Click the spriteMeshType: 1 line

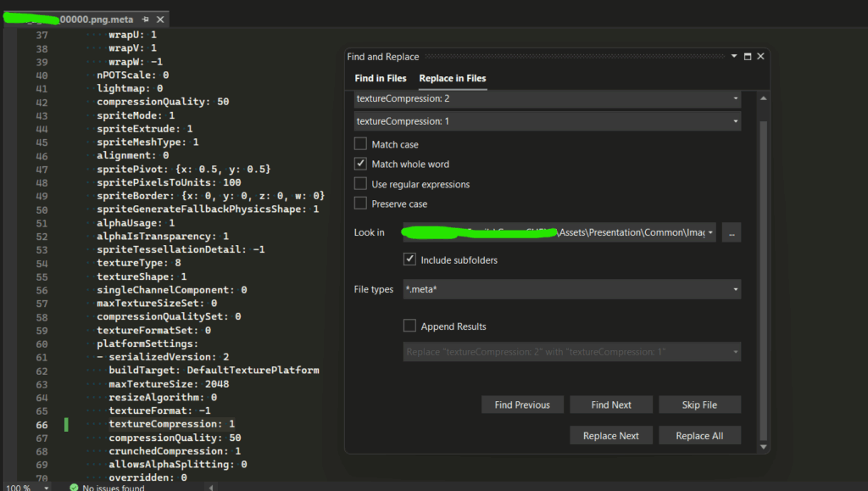point(147,142)
